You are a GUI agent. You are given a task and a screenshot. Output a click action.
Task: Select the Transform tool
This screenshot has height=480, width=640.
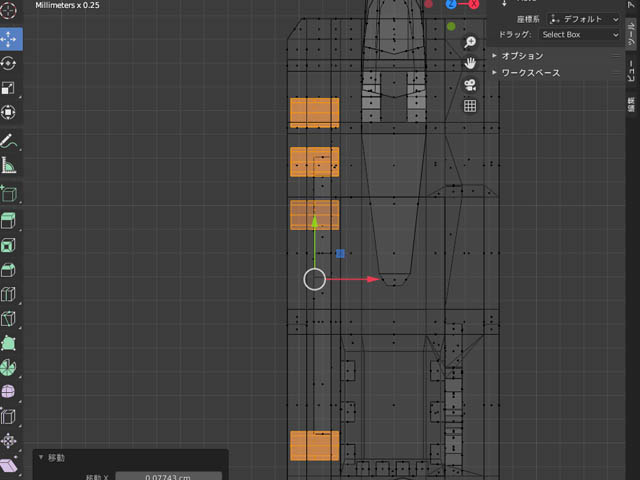[9, 112]
